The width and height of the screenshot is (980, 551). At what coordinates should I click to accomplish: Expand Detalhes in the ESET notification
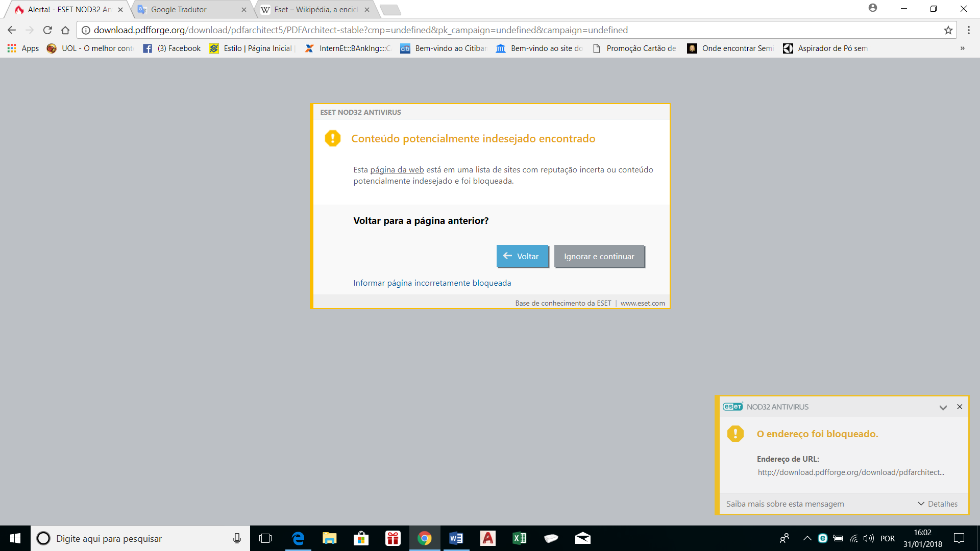tap(938, 504)
